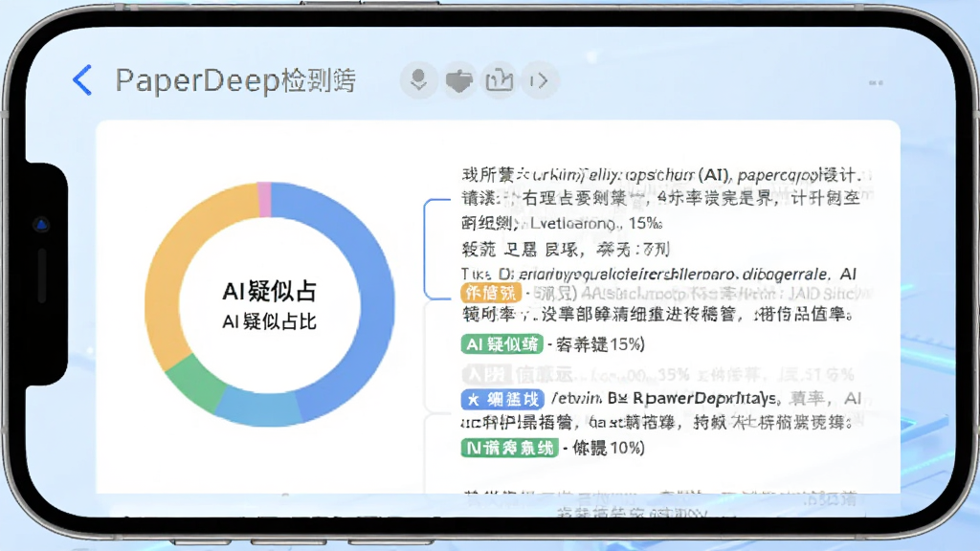Select the blue star tag label
Viewport: 980px width, 551px height.
click(501, 399)
